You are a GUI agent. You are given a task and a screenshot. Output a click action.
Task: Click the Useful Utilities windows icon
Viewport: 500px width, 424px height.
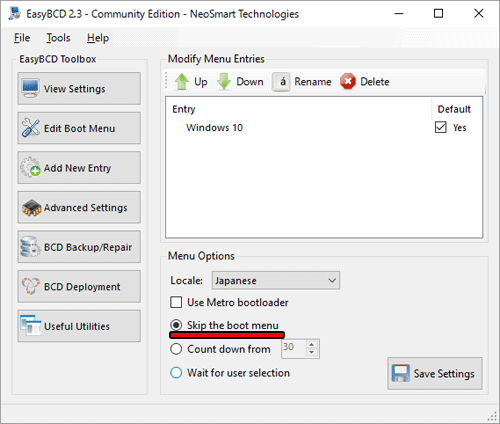click(31, 326)
